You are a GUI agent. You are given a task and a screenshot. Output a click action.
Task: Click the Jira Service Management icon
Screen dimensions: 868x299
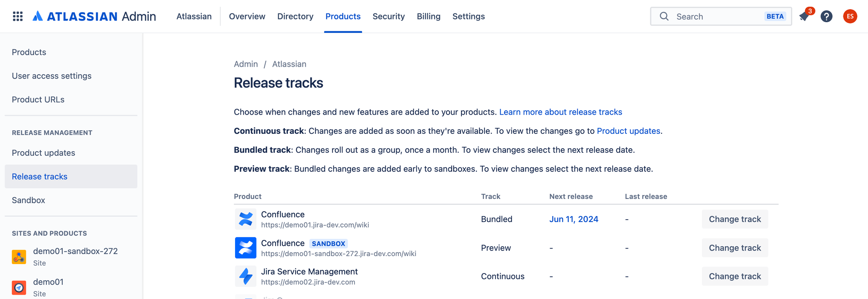point(245,276)
